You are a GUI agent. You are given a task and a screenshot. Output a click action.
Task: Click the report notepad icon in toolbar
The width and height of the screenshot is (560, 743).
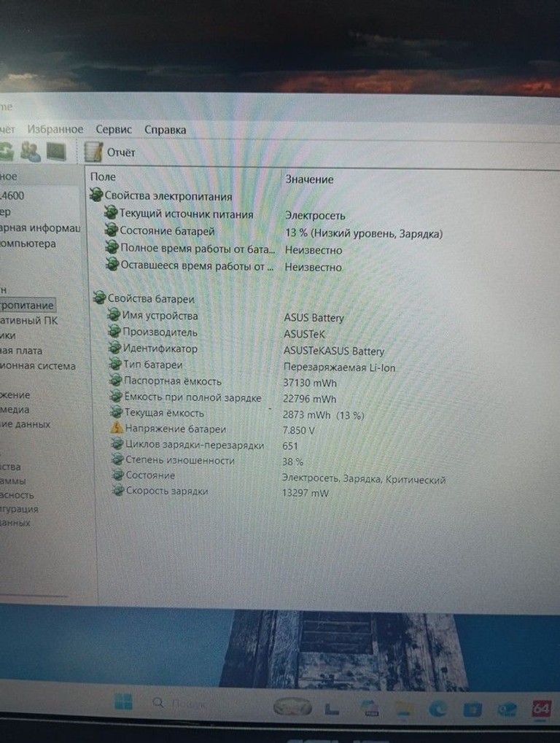click(93, 152)
